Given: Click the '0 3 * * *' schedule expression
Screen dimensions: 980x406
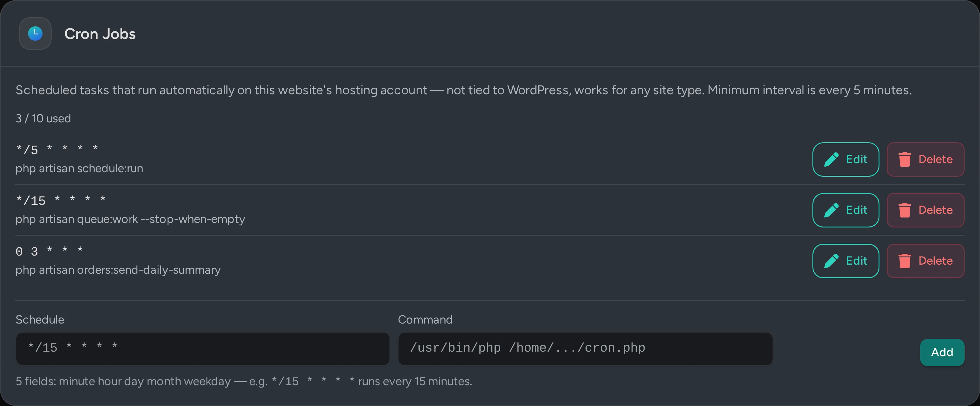Looking at the screenshot, I should [49, 251].
